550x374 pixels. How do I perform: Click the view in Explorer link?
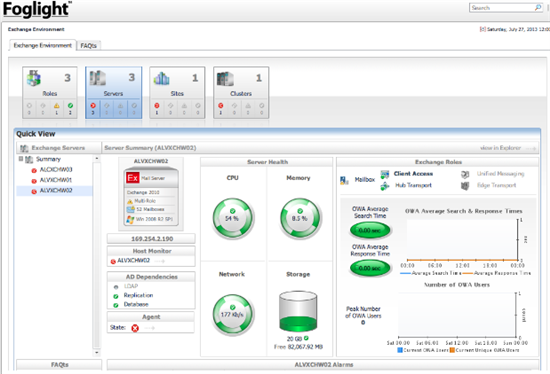(x=500, y=148)
